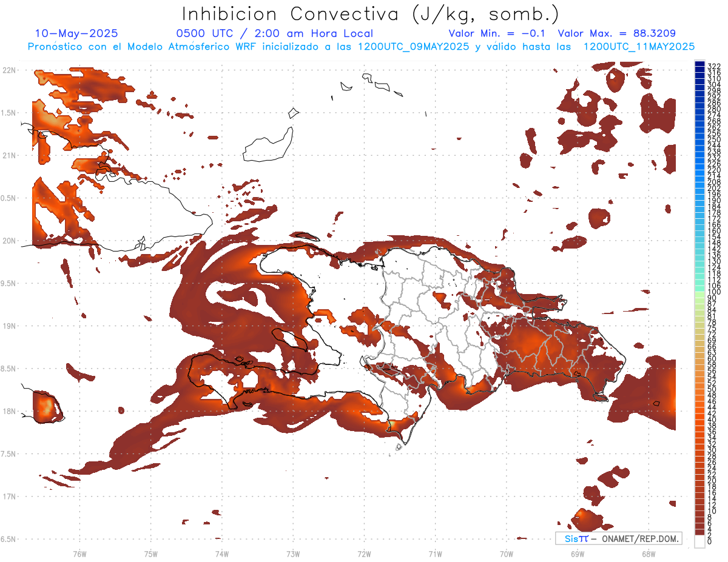Click the "Valor Min. = -0.1" text
The height and width of the screenshot is (562, 728).
coord(497,33)
